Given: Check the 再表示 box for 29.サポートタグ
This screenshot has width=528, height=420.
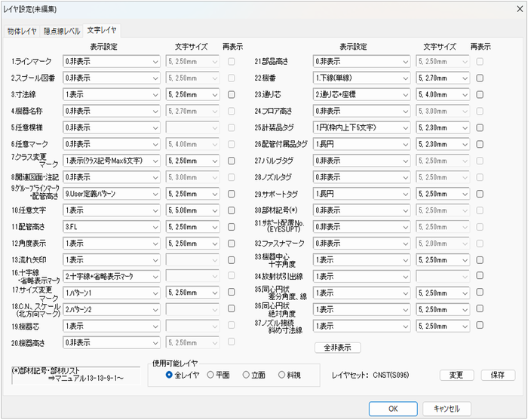Looking at the screenshot, I should click(480, 194).
